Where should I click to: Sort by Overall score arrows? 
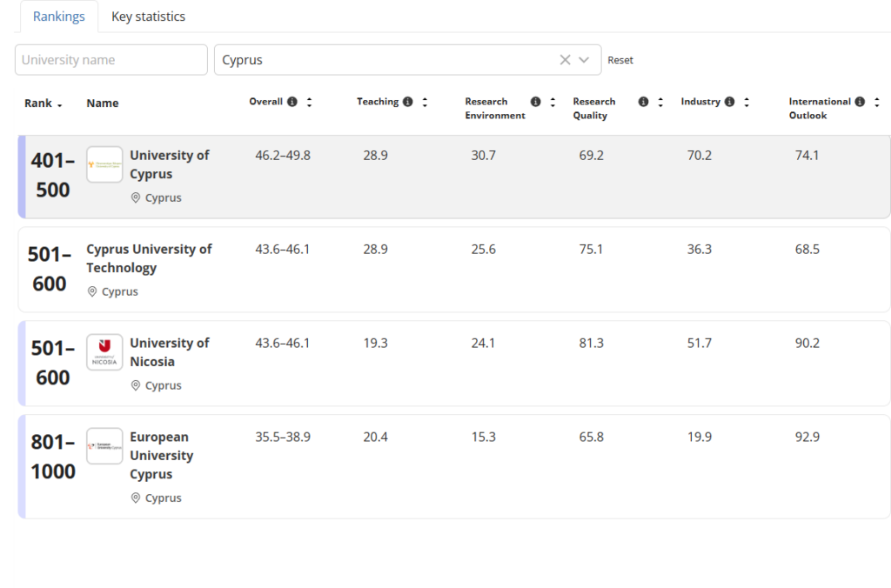309,102
